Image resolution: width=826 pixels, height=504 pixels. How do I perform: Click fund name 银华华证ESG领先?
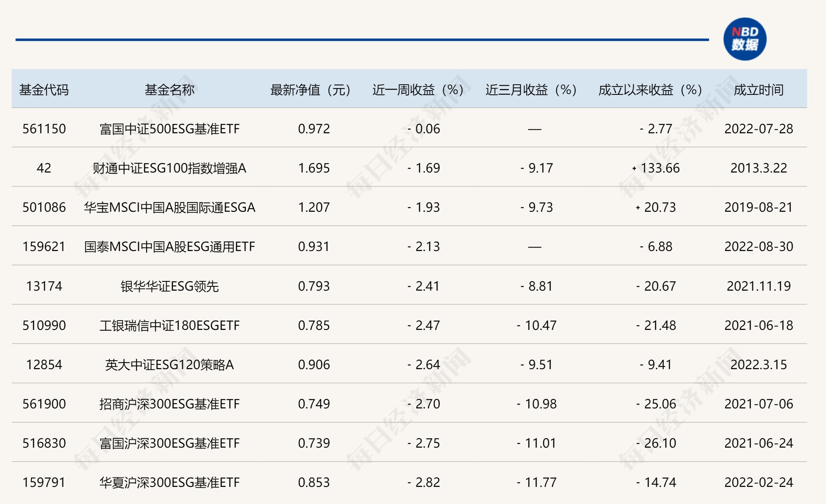(x=170, y=286)
